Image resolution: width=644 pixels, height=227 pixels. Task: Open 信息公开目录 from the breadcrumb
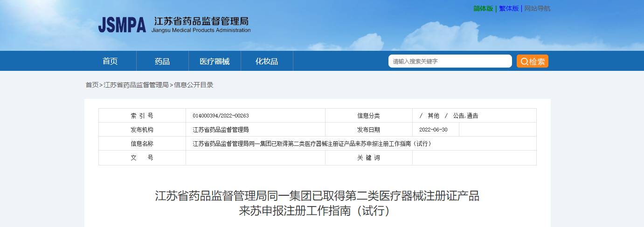pos(194,85)
